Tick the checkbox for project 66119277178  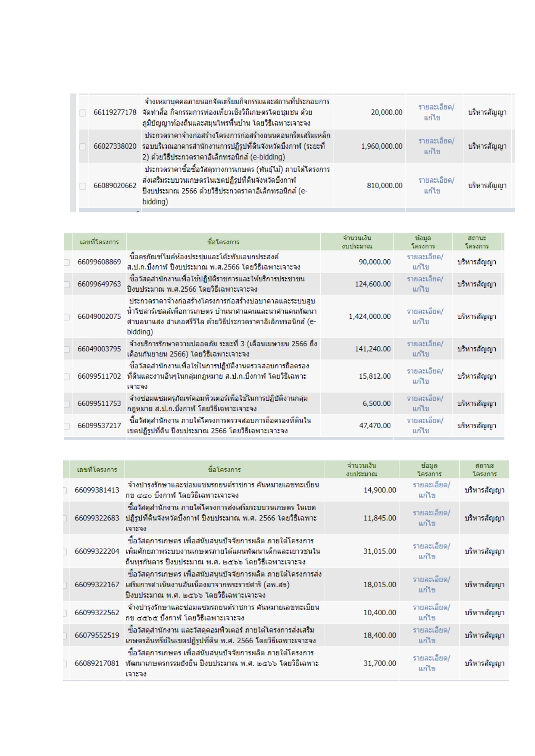(83, 113)
